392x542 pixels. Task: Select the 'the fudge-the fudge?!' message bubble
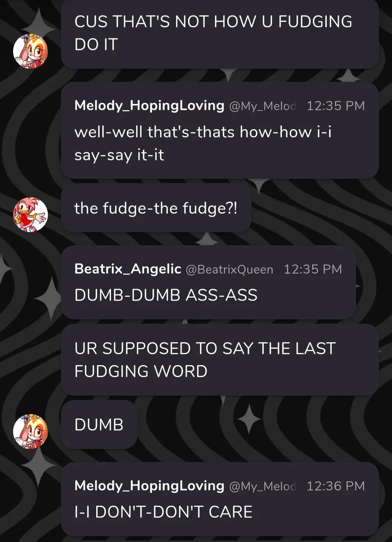coord(156,208)
